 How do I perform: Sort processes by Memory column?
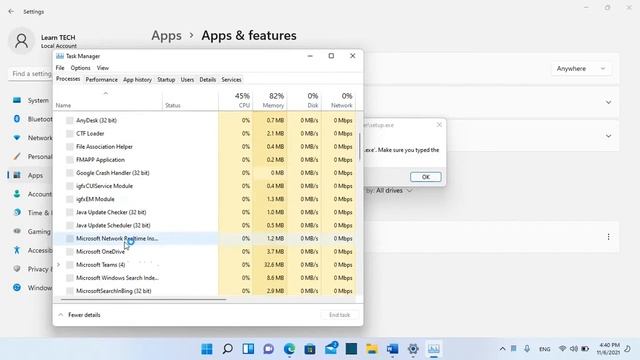(x=270, y=100)
